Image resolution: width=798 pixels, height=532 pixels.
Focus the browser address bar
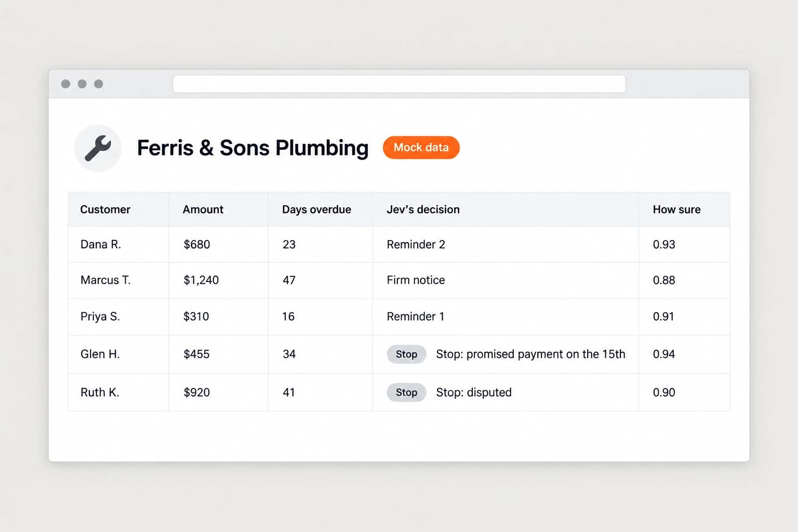pos(399,84)
